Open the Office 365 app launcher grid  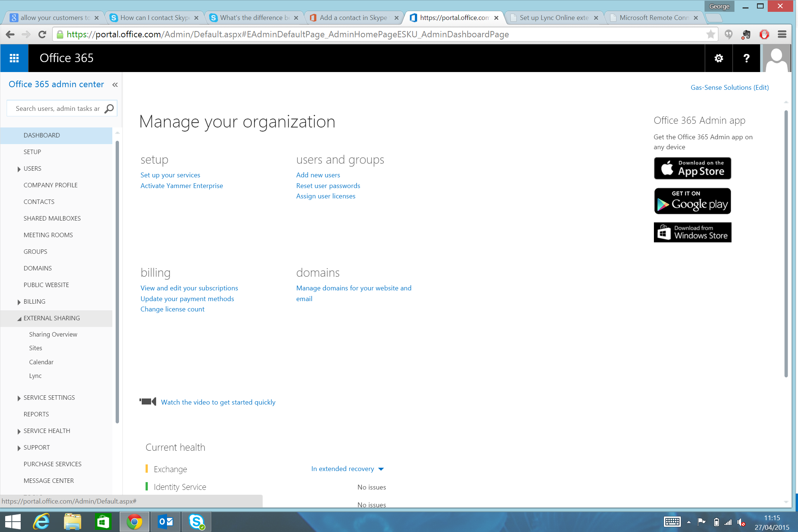coord(14,58)
